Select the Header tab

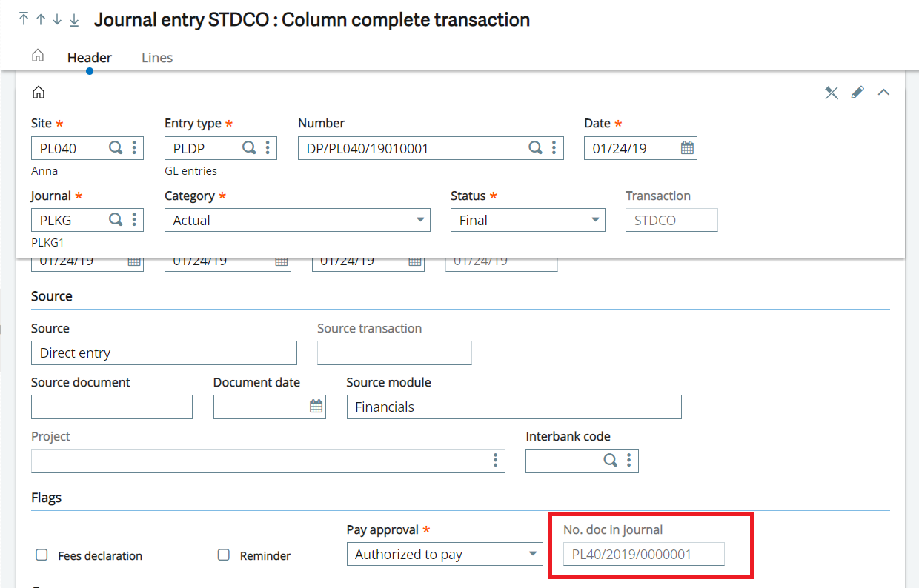pyautogui.click(x=90, y=58)
